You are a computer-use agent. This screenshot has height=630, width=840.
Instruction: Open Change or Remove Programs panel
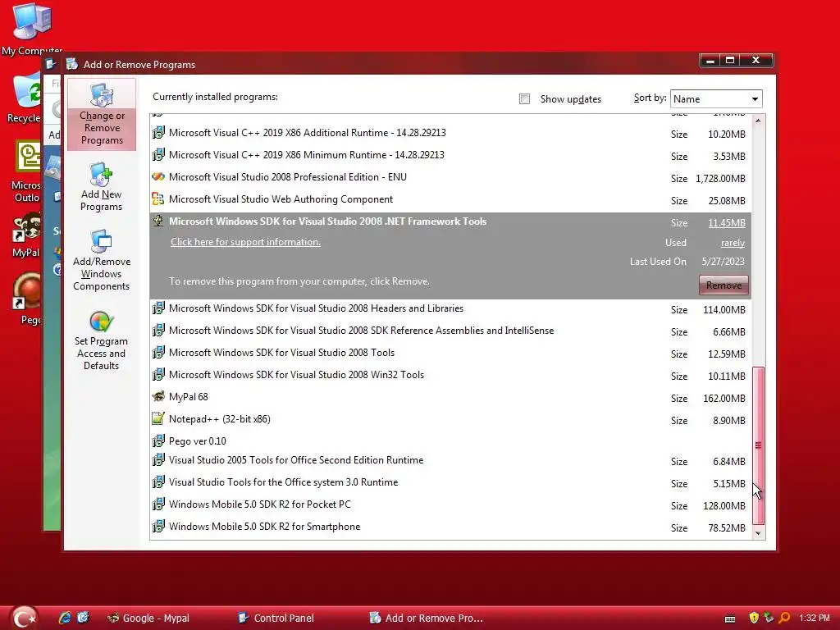coord(102,115)
